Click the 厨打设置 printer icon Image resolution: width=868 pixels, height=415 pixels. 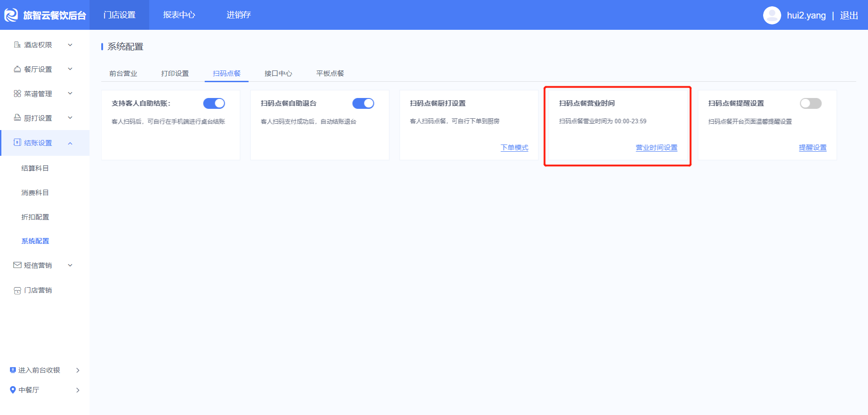click(x=17, y=118)
